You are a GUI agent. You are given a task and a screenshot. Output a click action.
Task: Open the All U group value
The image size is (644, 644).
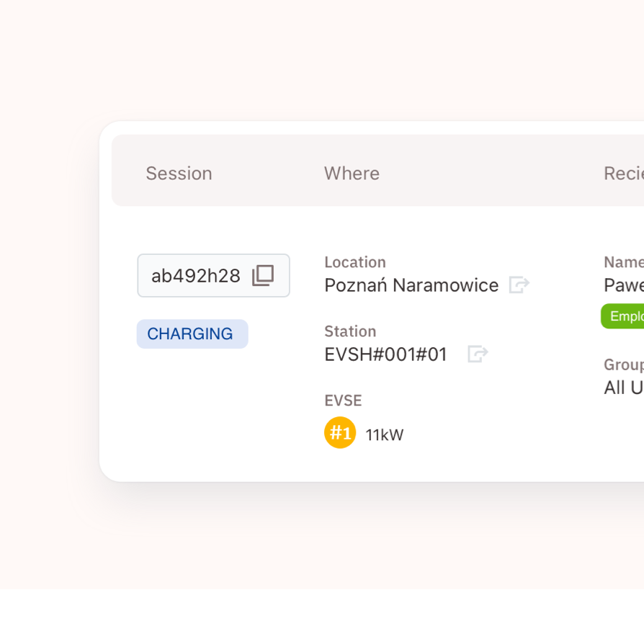pyautogui.click(x=623, y=388)
